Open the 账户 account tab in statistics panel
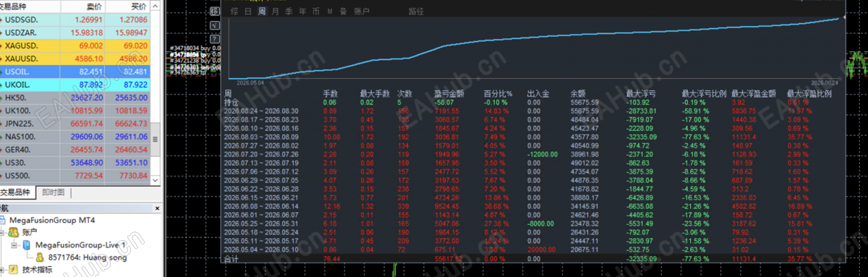The height and width of the screenshot is (277, 868). click(x=361, y=12)
